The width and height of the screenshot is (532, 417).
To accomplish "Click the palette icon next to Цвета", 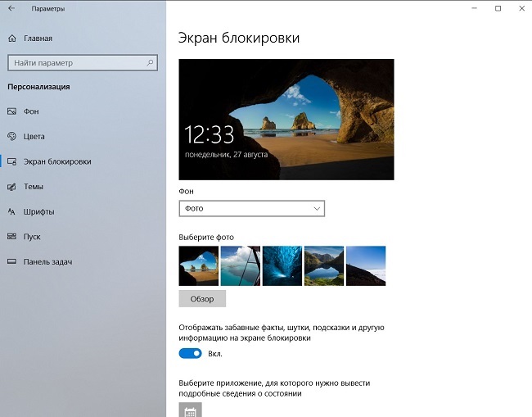I will pos(12,136).
